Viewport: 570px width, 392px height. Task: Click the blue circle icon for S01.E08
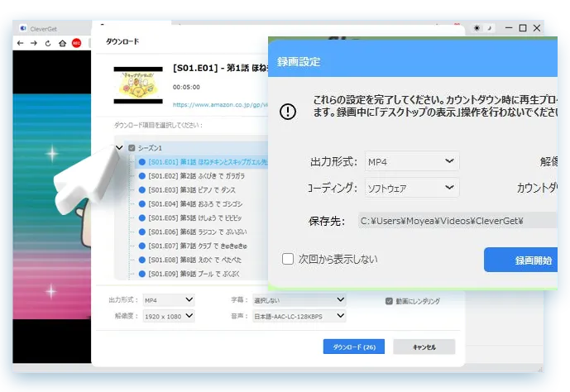tap(142, 260)
